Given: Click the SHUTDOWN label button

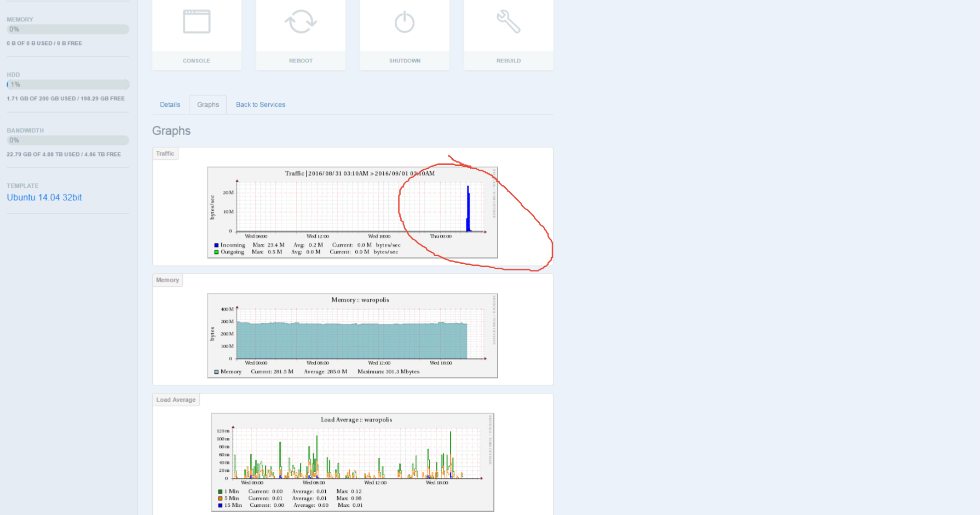Looking at the screenshot, I should (x=405, y=61).
